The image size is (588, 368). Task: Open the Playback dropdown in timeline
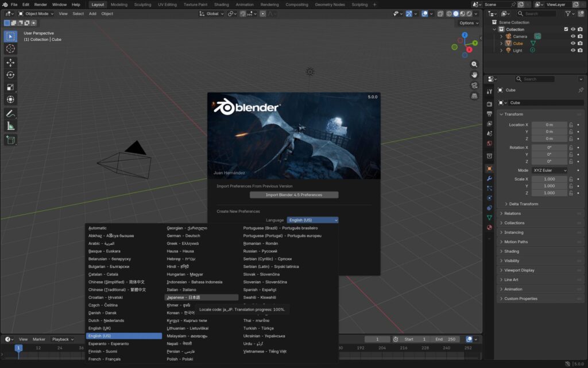tap(63, 339)
